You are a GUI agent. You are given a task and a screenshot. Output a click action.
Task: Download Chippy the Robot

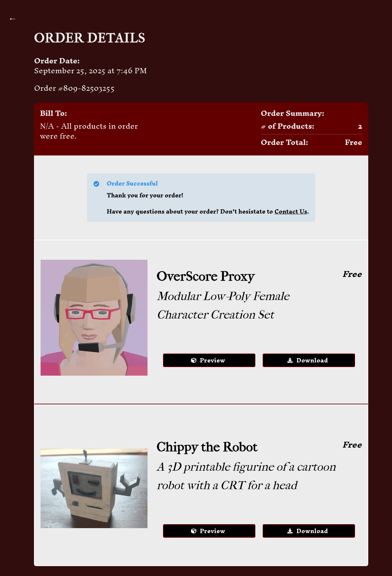(x=309, y=531)
